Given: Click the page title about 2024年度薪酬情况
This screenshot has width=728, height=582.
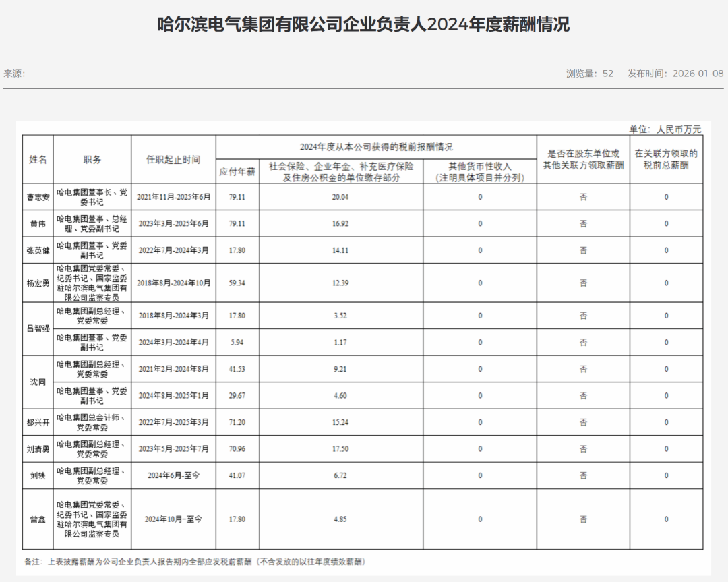Looking at the screenshot, I should 363,25.
